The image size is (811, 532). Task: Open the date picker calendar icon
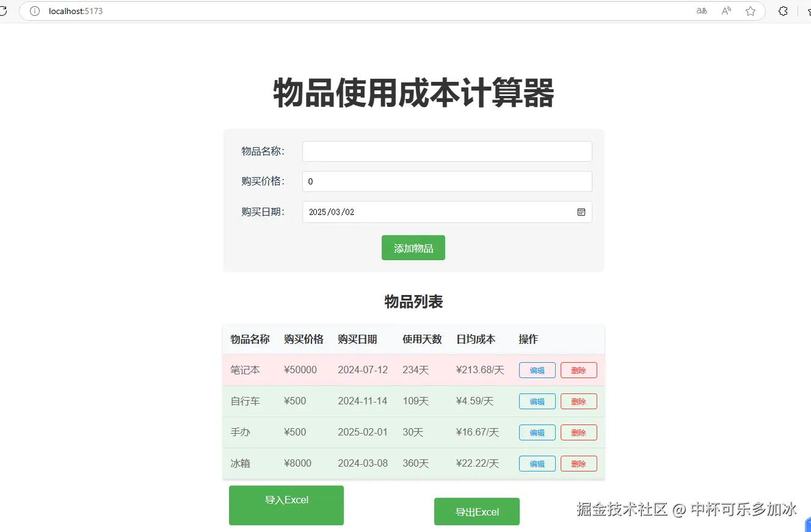[581, 212]
